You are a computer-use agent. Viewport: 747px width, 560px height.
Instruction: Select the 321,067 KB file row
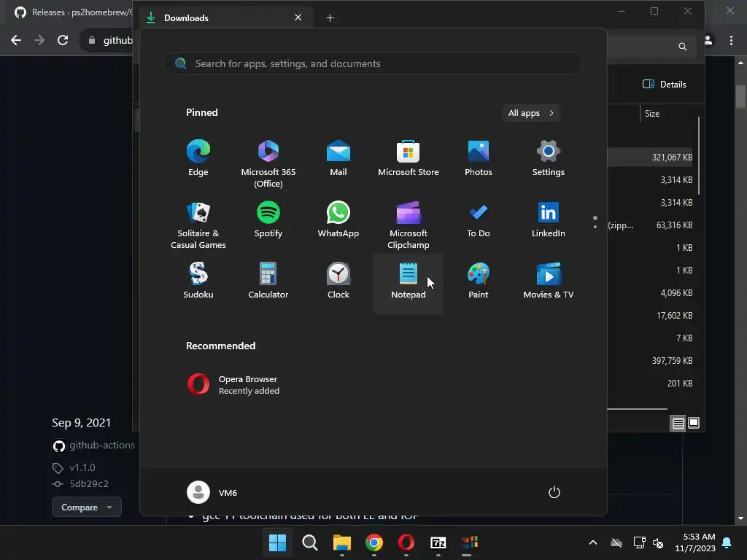click(x=651, y=157)
